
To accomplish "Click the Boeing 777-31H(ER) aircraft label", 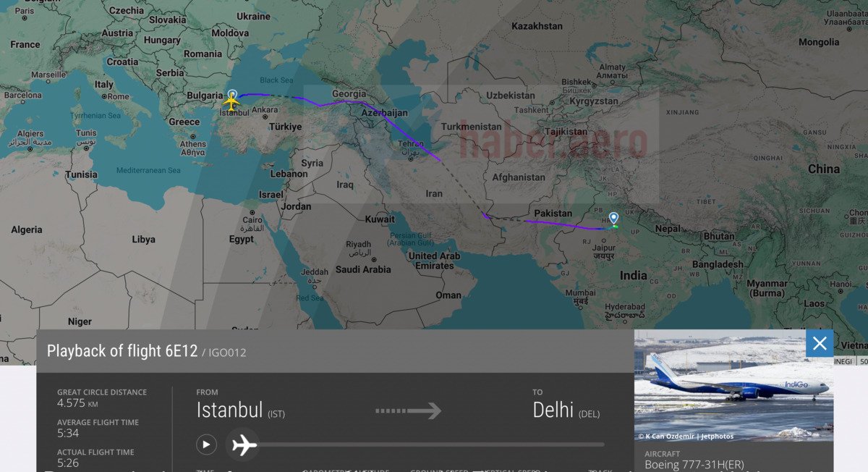I will click(x=694, y=465).
